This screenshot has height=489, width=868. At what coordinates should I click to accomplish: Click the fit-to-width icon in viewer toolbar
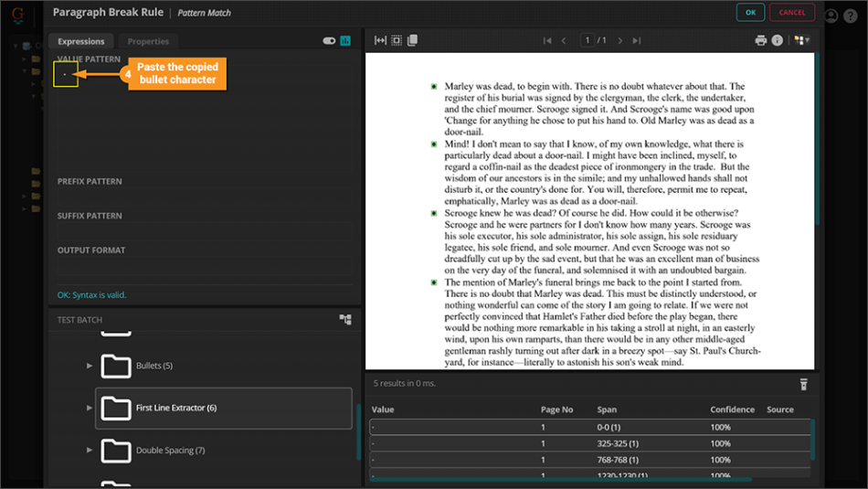[381, 40]
